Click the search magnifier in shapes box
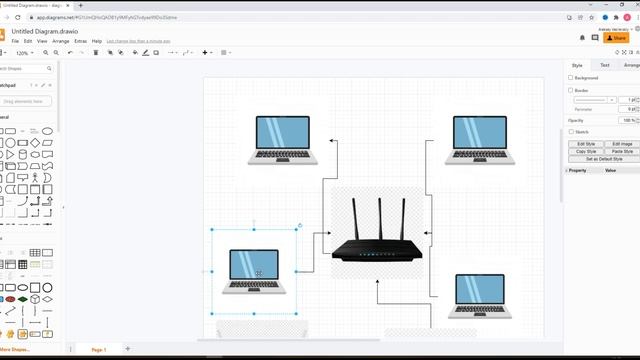 pyautogui.click(x=49, y=69)
